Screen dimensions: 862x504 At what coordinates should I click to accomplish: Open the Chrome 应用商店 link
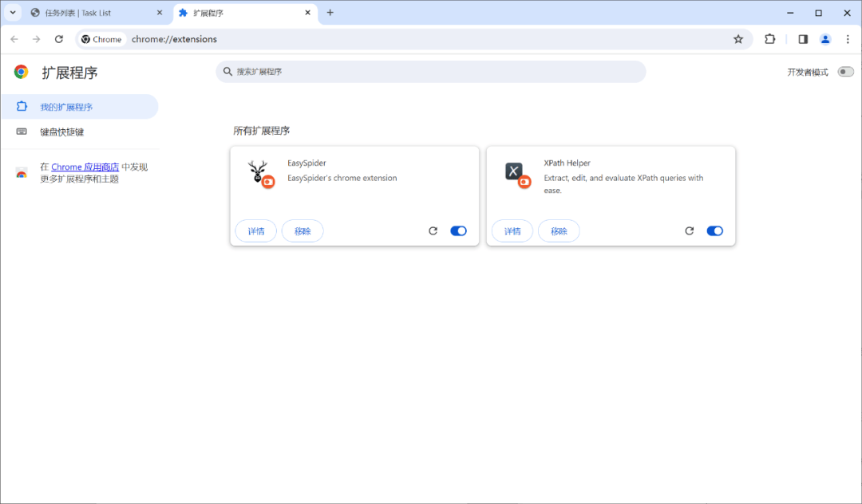(85, 167)
